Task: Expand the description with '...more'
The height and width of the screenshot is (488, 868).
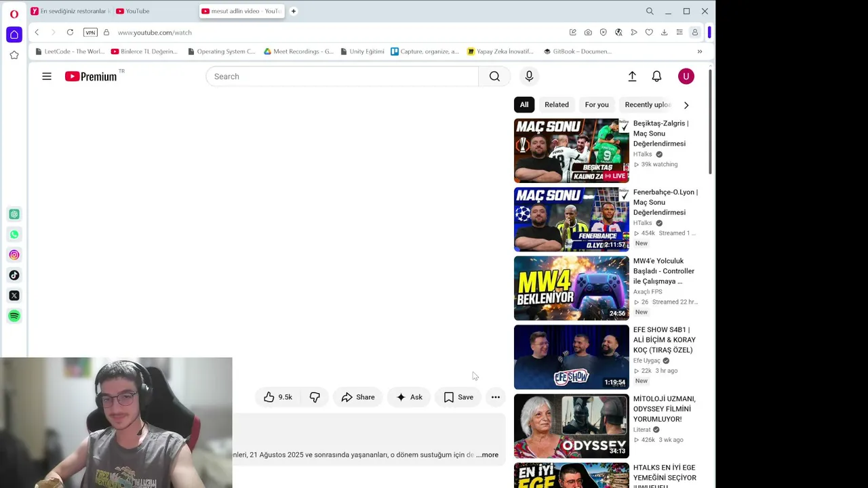Action: pyautogui.click(x=488, y=455)
